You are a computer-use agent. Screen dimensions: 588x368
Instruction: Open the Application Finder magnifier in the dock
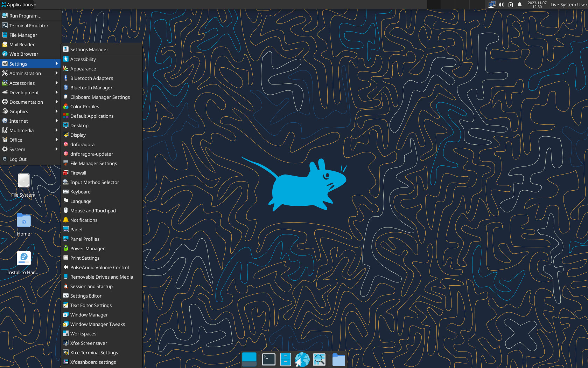click(x=319, y=360)
